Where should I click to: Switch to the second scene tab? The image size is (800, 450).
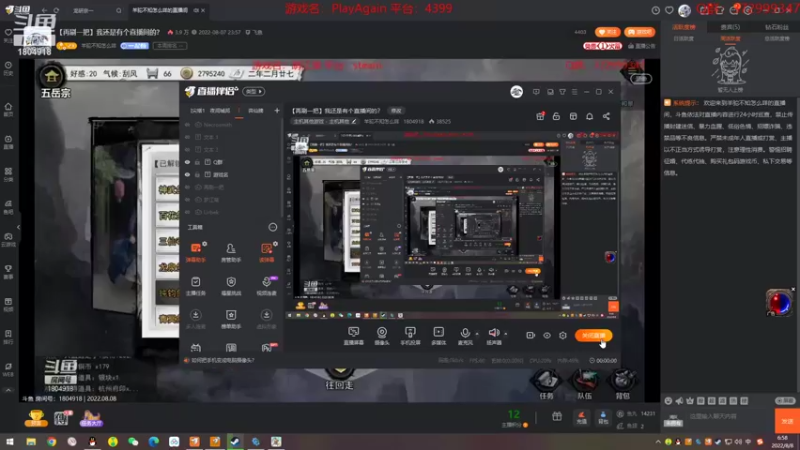click(220, 111)
